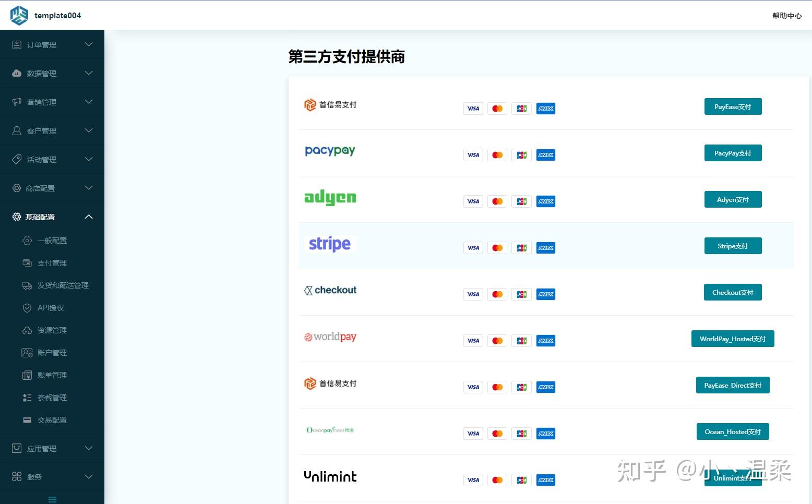
Task: Click the 支付管理 wallet icon
Action: tap(27, 263)
